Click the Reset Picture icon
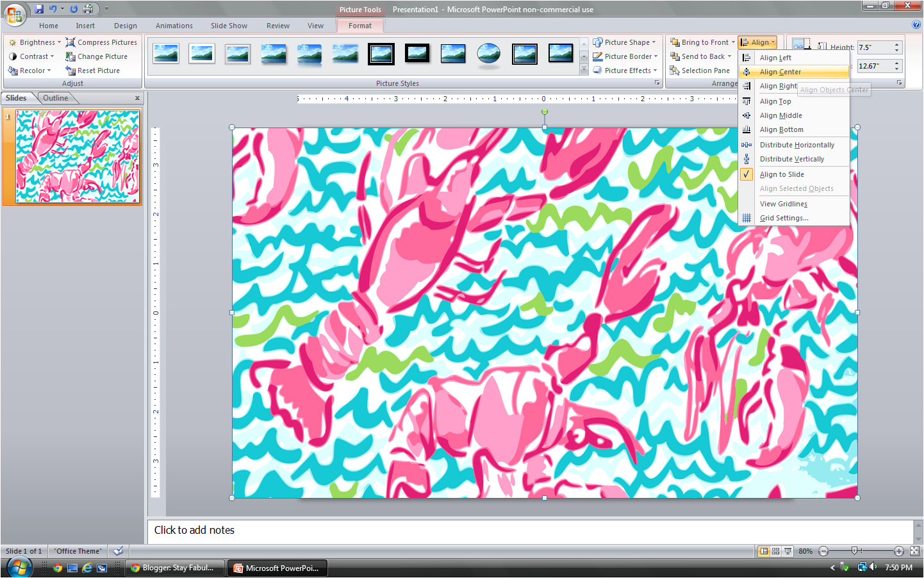Viewport: 924px width, 578px height. [70, 70]
